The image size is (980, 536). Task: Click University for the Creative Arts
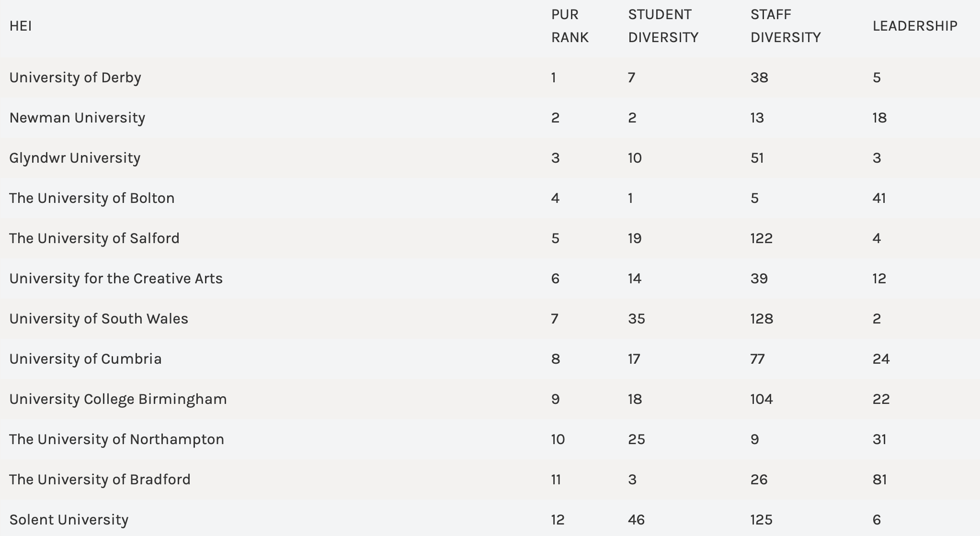pyautogui.click(x=116, y=279)
